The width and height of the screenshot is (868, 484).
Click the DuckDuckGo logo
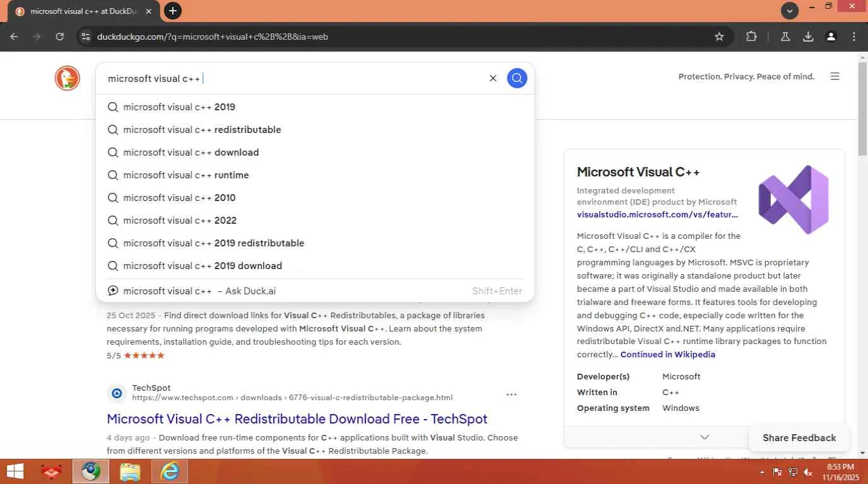point(67,78)
